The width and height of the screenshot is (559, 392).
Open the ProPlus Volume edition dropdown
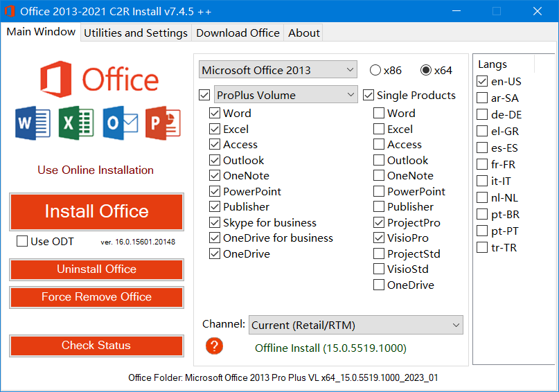285,95
